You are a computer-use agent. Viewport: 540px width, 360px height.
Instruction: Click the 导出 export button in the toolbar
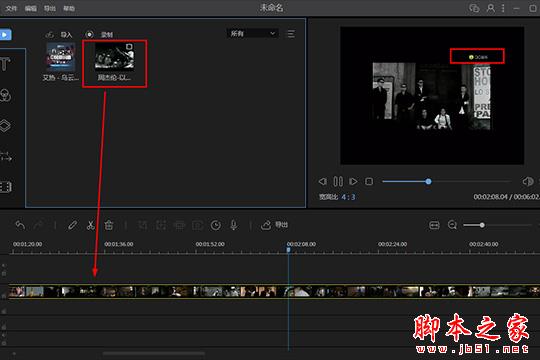click(274, 225)
